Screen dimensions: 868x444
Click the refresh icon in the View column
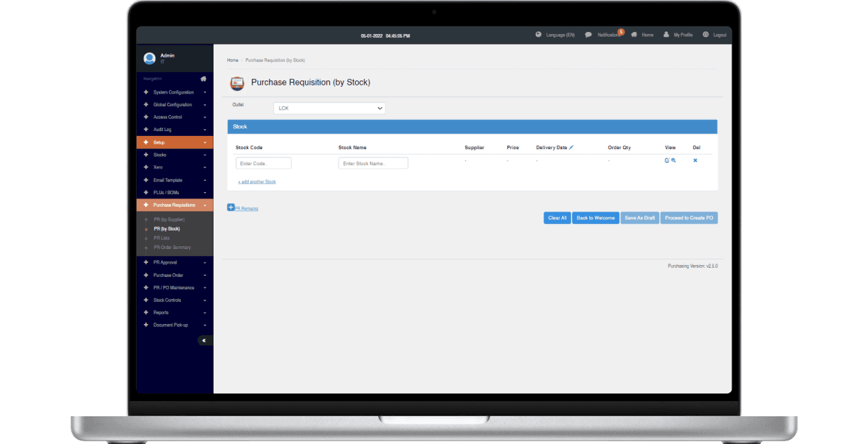(666, 160)
